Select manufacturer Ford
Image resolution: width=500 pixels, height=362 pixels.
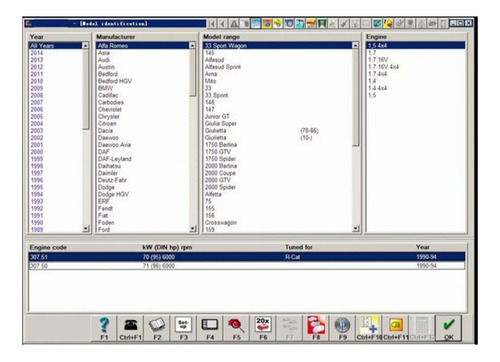pyautogui.click(x=143, y=229)
